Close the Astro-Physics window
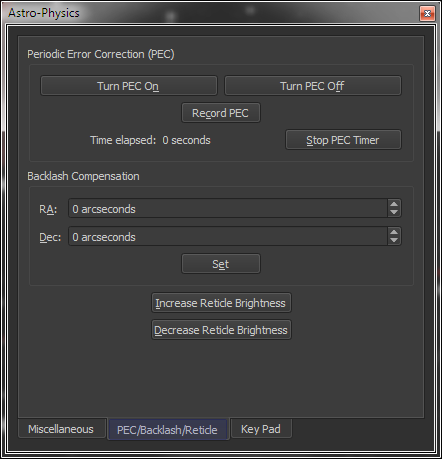Image resolution: width=442 pixels, height=459 pixels. (x=427, y=13)
